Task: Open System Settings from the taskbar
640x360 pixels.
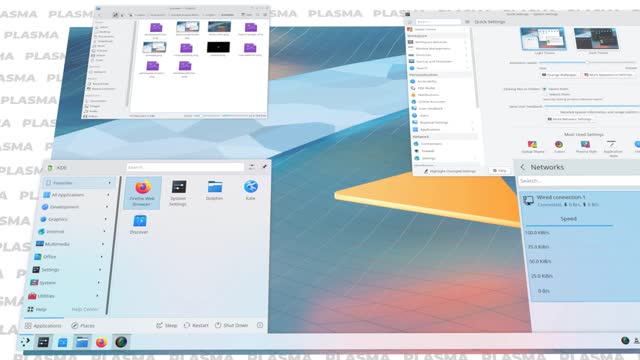Action: 43,342
